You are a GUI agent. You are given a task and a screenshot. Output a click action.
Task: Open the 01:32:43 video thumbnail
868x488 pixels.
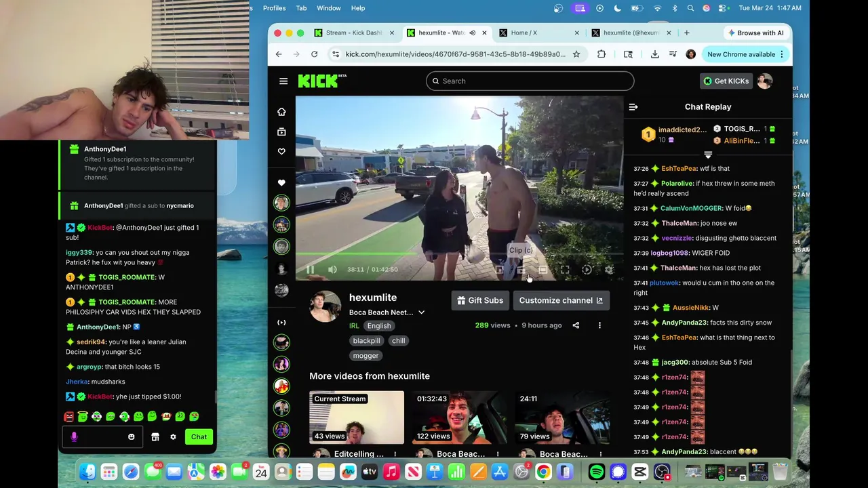point(459,418)
